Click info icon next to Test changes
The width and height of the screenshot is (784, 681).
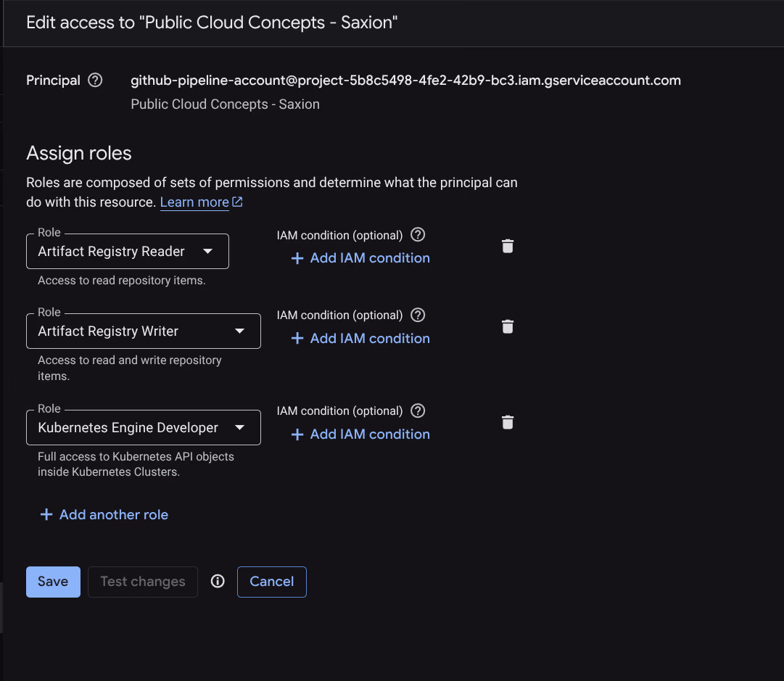point(218,581)
